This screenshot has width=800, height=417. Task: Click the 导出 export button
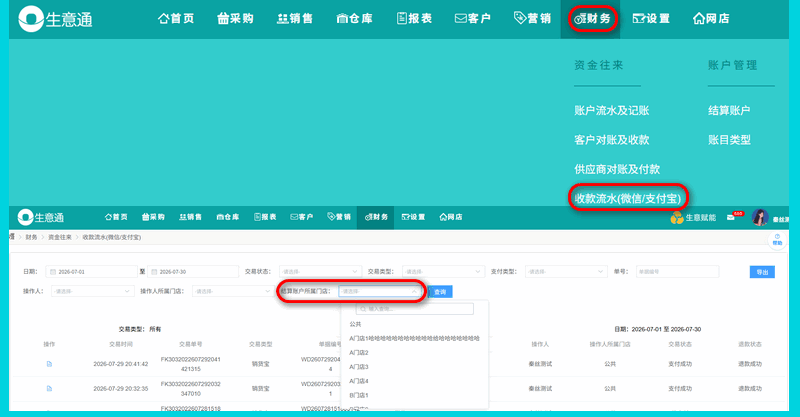762,272
